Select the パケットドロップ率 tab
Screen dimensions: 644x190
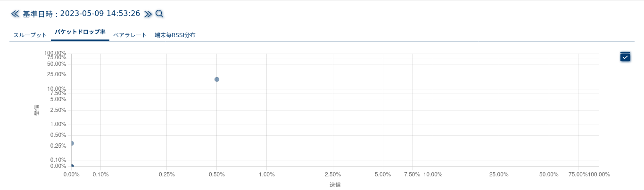point(80,32)
